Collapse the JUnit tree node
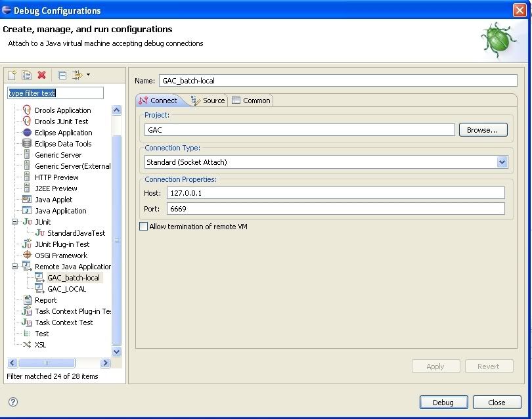 15,222
